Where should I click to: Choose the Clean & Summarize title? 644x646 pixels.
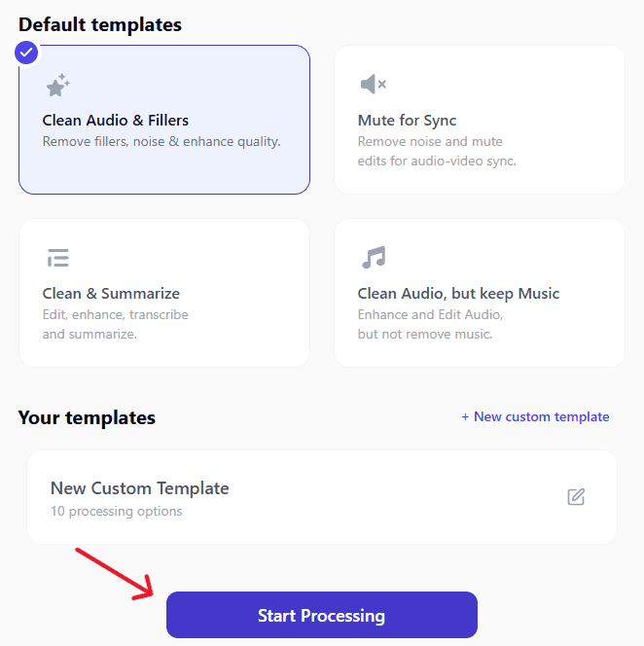coord(111,294)
